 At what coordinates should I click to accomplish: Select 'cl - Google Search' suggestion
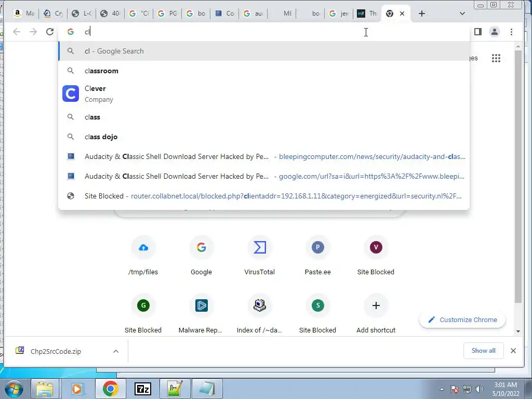(264, 51)
